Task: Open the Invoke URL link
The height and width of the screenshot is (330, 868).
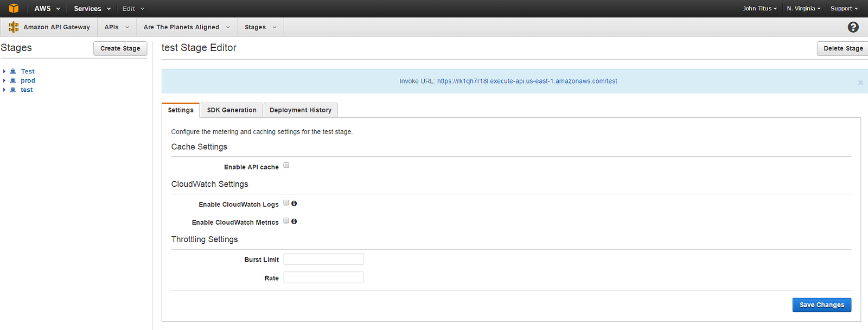Action: click(527, 81)
